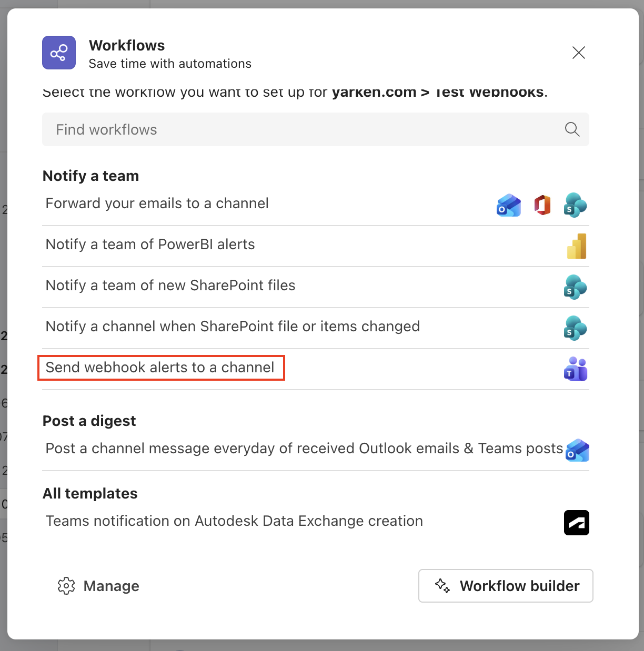Pick Notify a team of new SharePoint files
644x651 pixels.
click(170, 286)
